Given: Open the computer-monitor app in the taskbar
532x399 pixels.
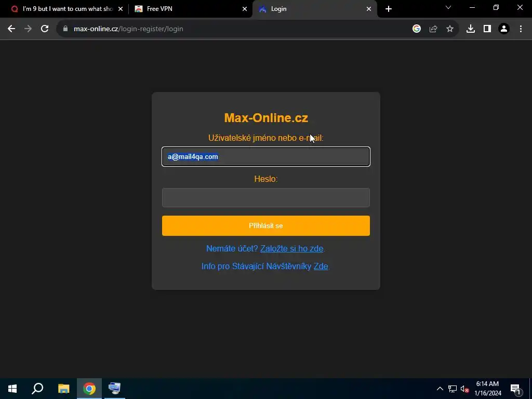Looking at the screenshot, I should (114, 389).
